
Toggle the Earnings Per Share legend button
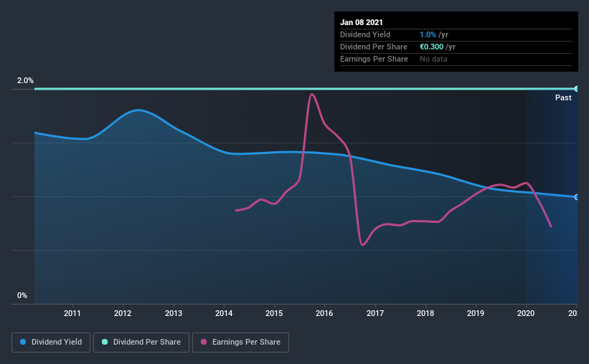pyautogui.click(x=240, y=343)
